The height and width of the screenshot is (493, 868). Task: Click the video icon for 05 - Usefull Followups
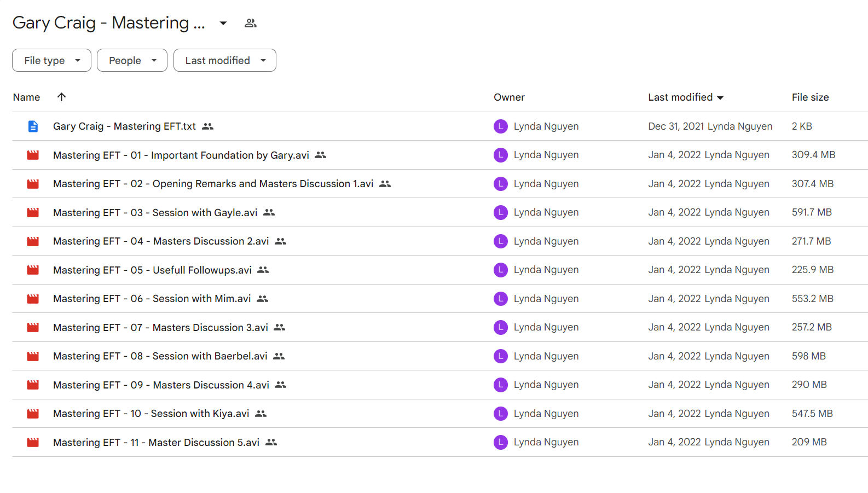click(33, 270)
